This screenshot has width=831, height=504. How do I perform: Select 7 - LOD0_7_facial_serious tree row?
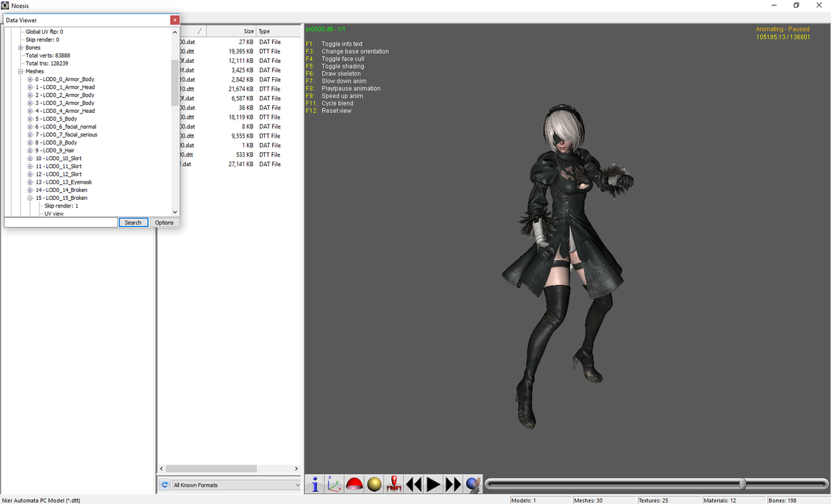66,135
